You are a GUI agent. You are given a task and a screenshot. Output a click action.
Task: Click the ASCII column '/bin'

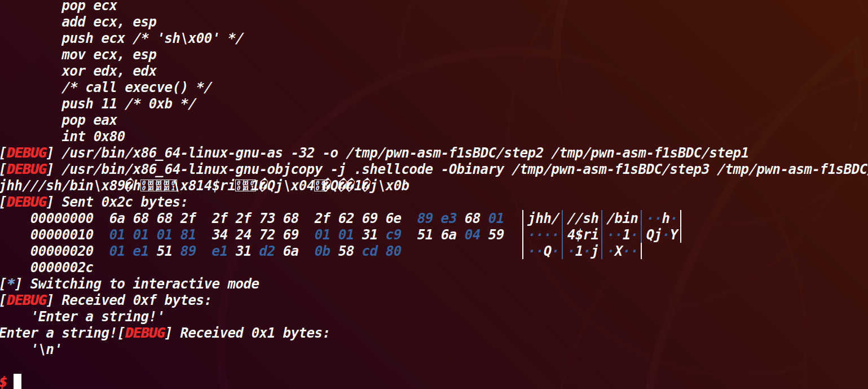coord(622,218)
